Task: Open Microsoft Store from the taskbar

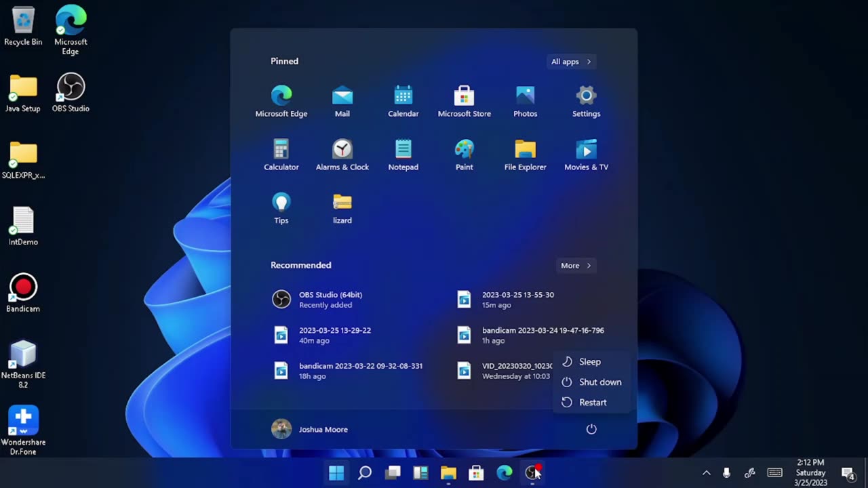Action: pyautogui.click(x=476, y=472)
